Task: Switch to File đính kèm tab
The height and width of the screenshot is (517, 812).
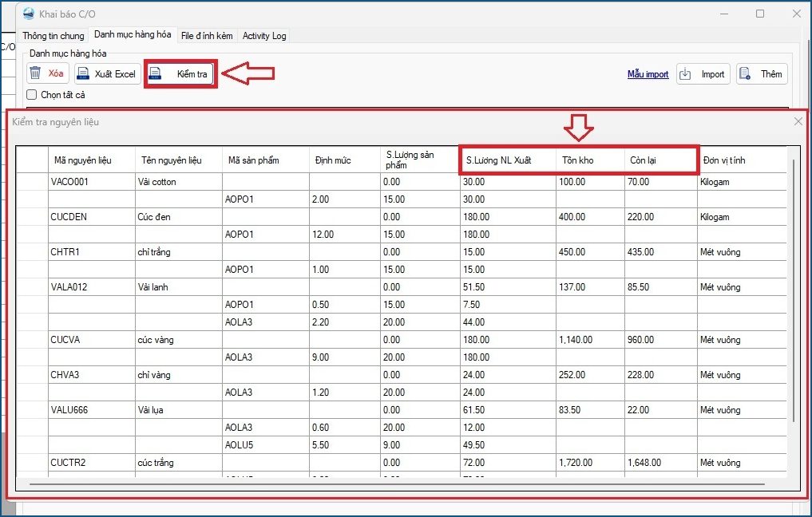Action: [207, 36]
